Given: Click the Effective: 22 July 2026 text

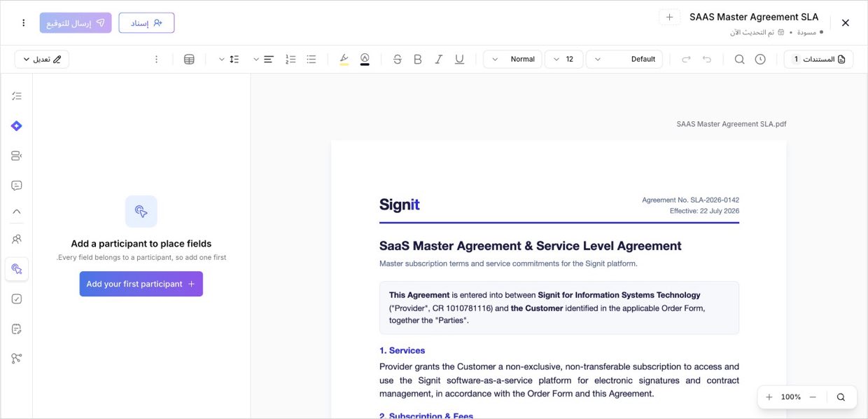Looking at the screenshot, I should tap(704, 211).
